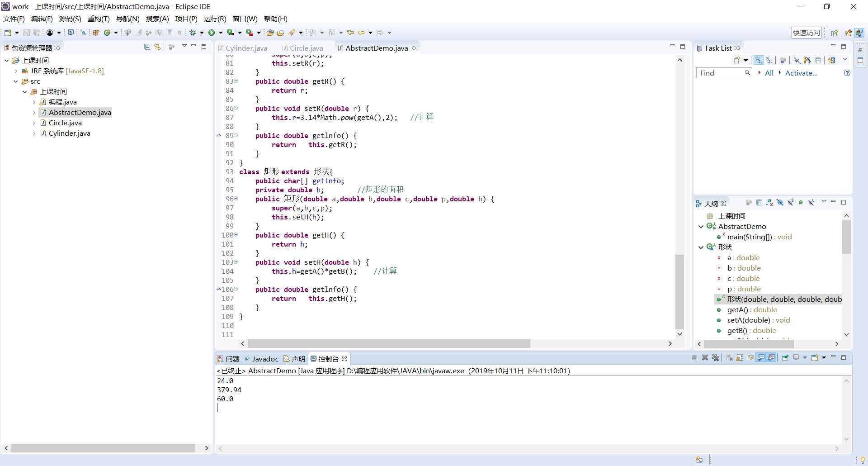The image size is (868, 466).
Task: Toggle Hide Non-Public Members in Outline
Action: [801, 203]
